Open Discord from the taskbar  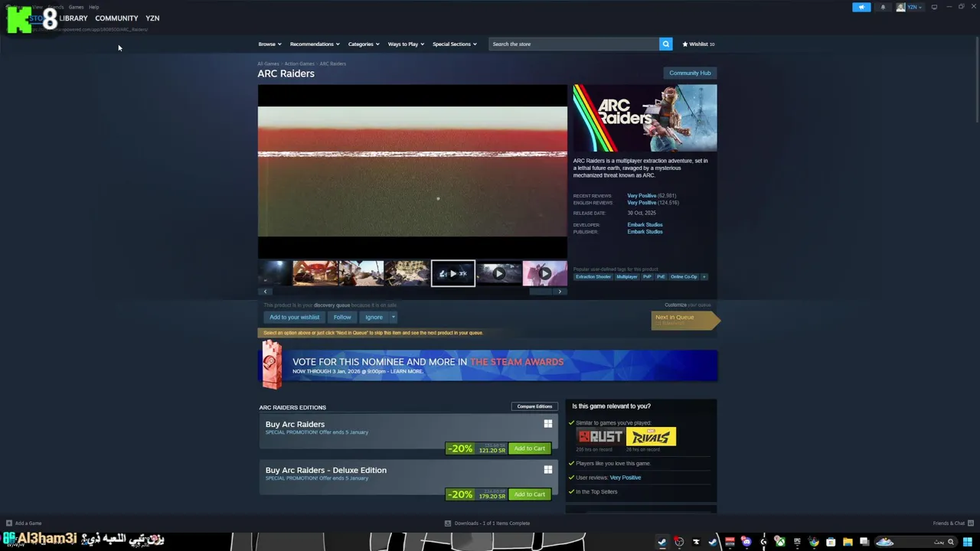point(746,542)
